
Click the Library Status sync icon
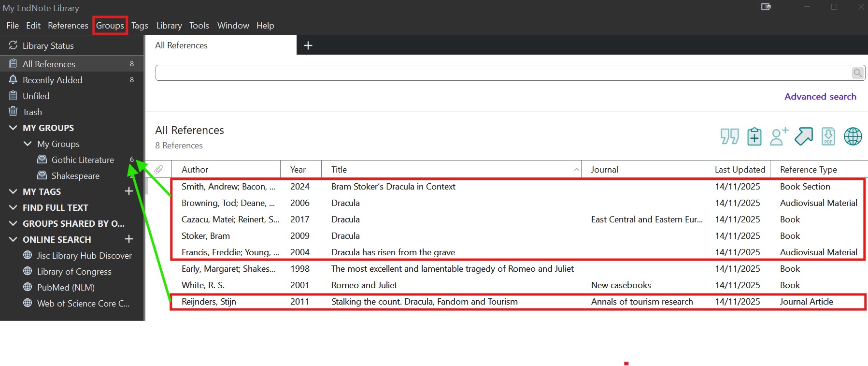pos(13,45)
